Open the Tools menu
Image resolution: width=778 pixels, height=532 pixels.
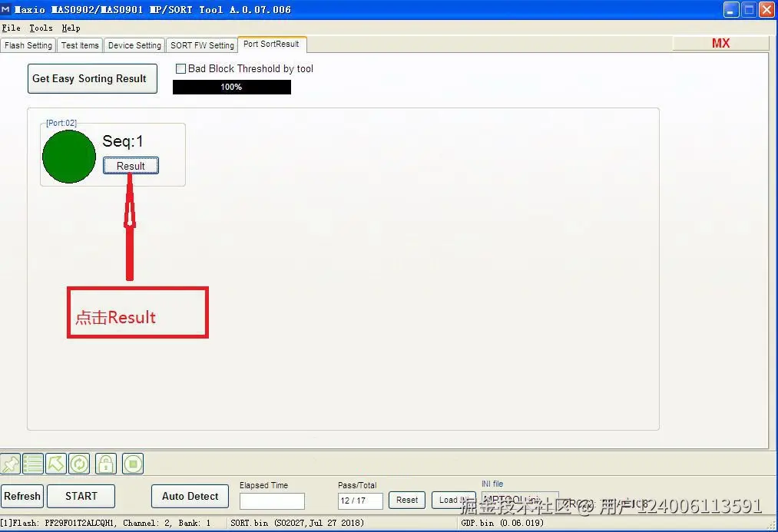tap(41, 28)
